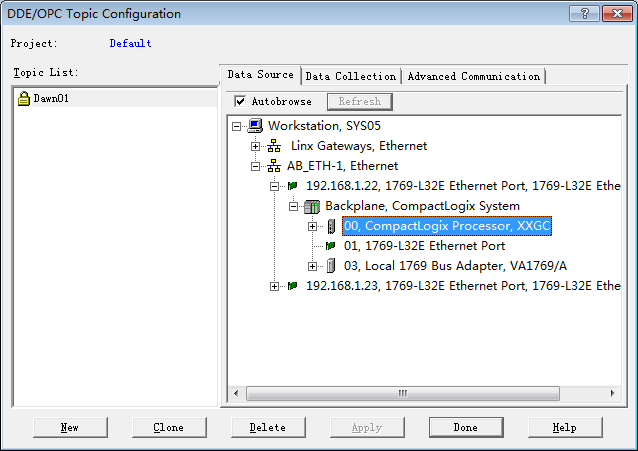Click the Delete button
Image resolution: width=638 pixels, height=451 pixels.
coord(268,427)
